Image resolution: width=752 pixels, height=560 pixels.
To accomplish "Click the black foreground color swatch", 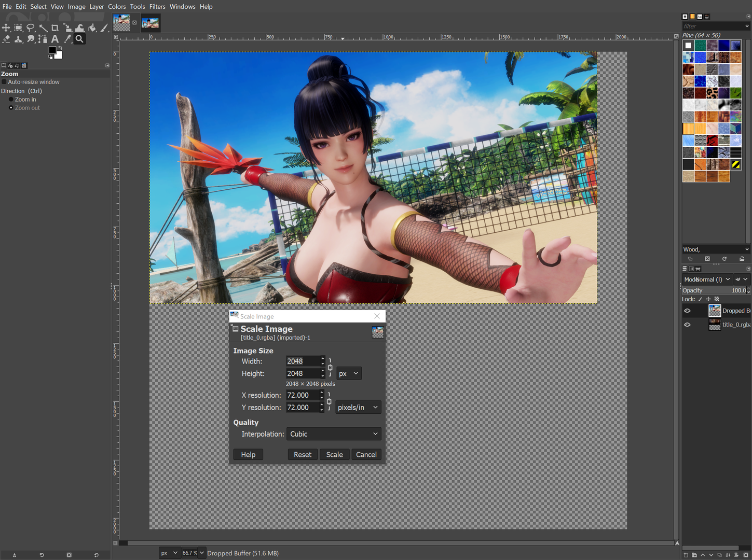I will click(52, 50).
